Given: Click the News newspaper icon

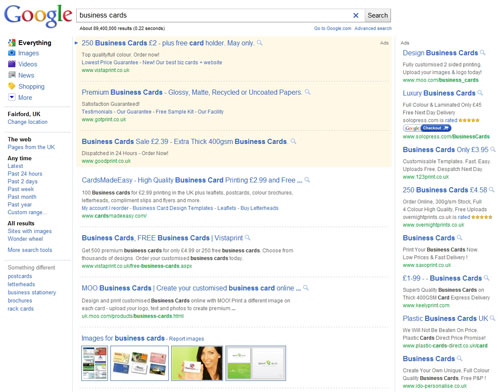Looking at the screenshot, I should click(x=12, y=75).
